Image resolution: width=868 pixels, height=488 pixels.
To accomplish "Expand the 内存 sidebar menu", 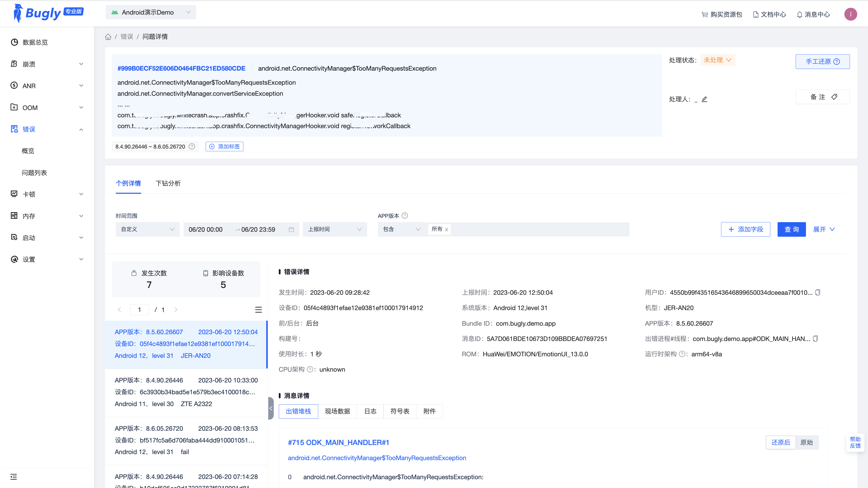I will (47, 216).
